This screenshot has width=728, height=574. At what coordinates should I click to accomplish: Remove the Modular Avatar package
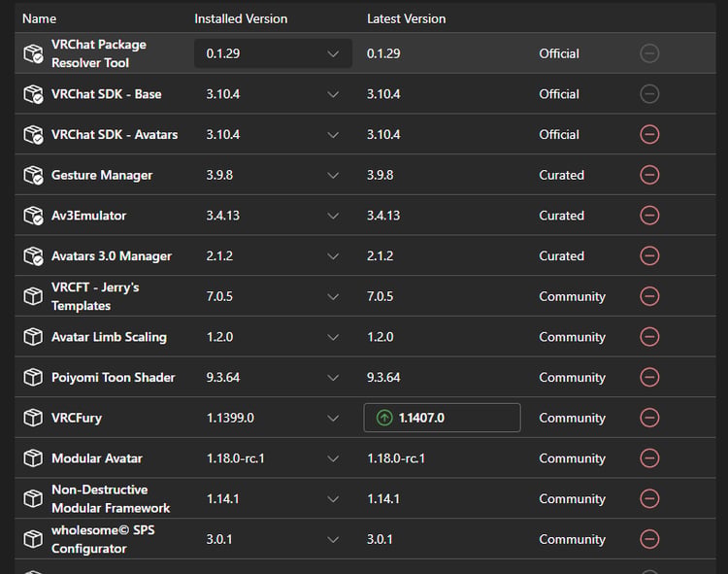coord(649,457)
